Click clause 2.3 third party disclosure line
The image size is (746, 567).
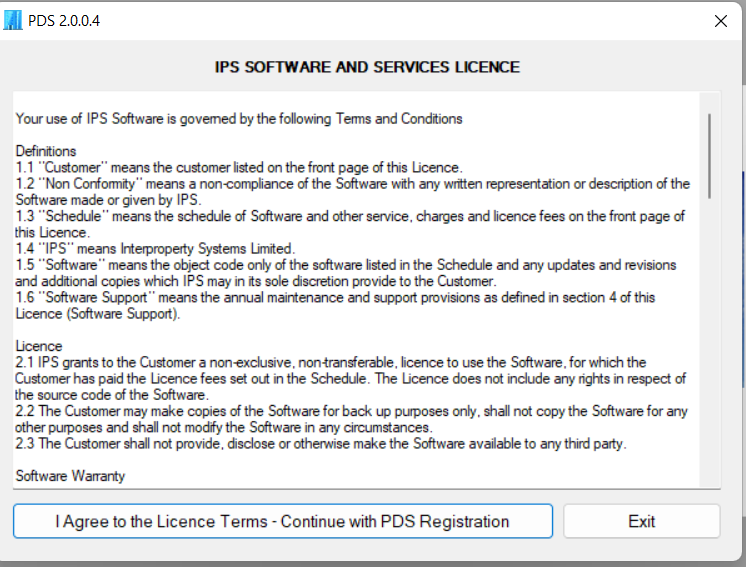coord(320,443)
